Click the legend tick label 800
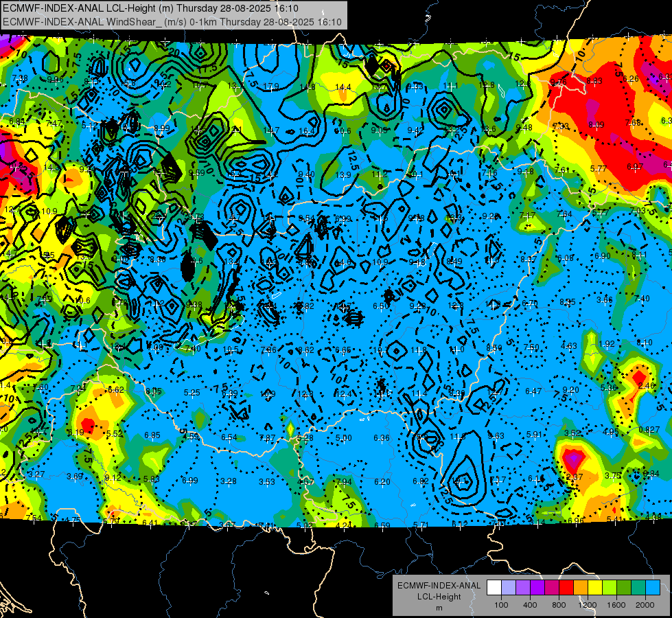672x618 pixels. pyautogui.click(x=559, y=605)
